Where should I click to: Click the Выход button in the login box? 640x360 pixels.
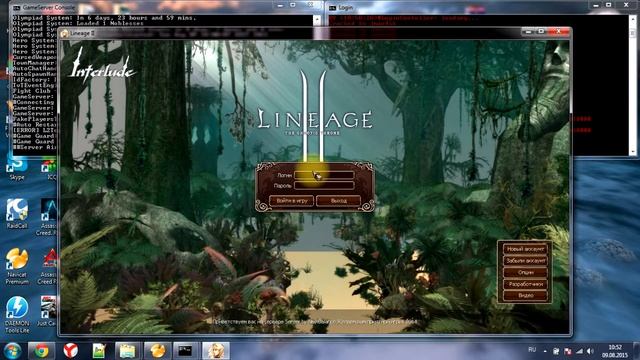pyautogui.click(x=338, y=201)
